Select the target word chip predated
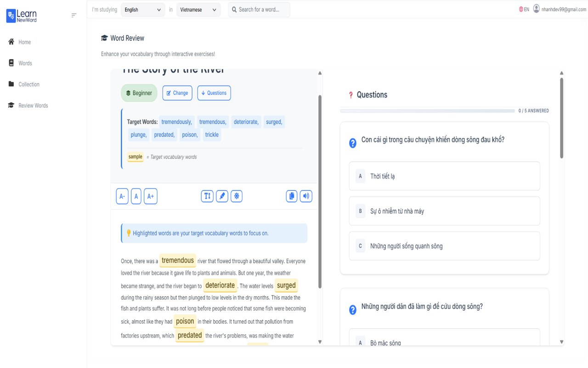The height and width of the screenshot is (368, 588). tap(164, 135)
